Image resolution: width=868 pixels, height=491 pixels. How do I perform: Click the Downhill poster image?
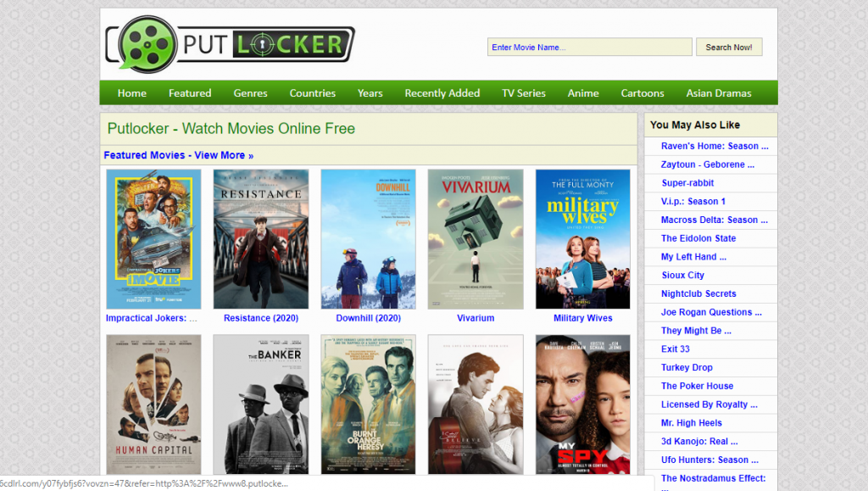[368, 239]
